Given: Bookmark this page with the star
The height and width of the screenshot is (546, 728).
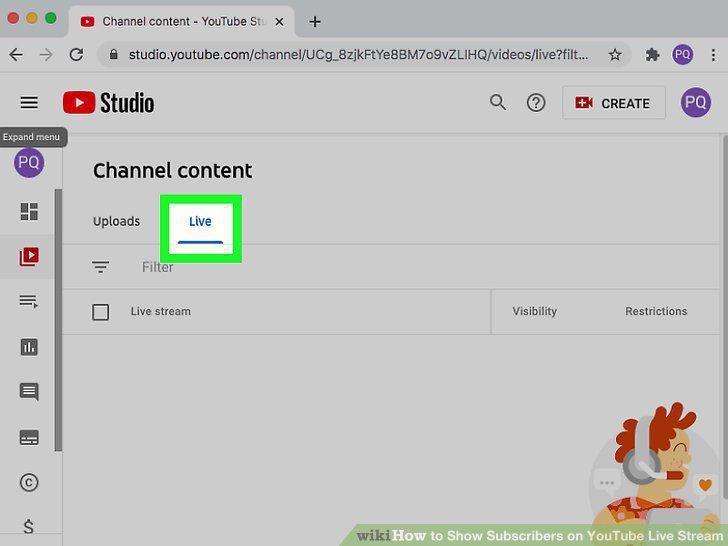Looking at the screenshot, I should 615,55.
